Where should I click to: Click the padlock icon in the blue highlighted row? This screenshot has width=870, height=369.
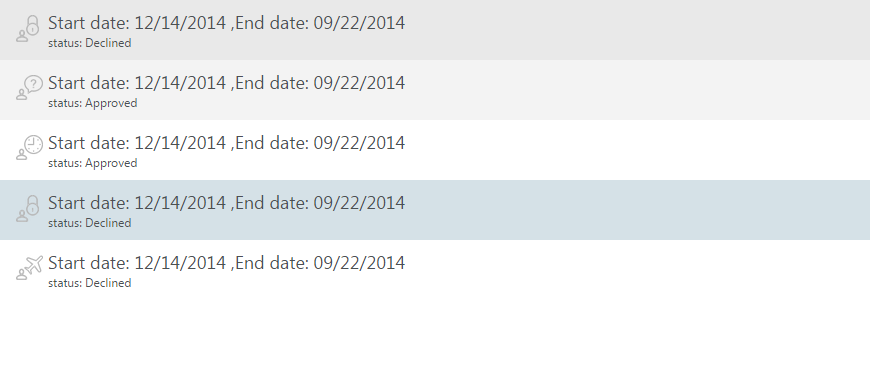(x=33, y=205)
